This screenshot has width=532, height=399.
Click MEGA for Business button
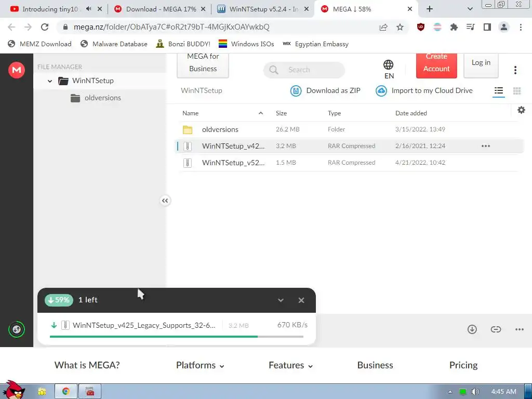point(203,65)
